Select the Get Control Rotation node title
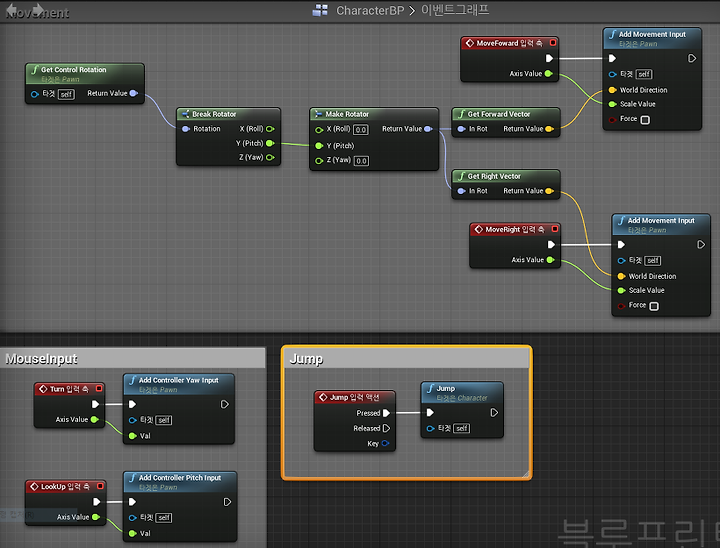Viewport: 720px width, 548px height. tap(73, 70)
